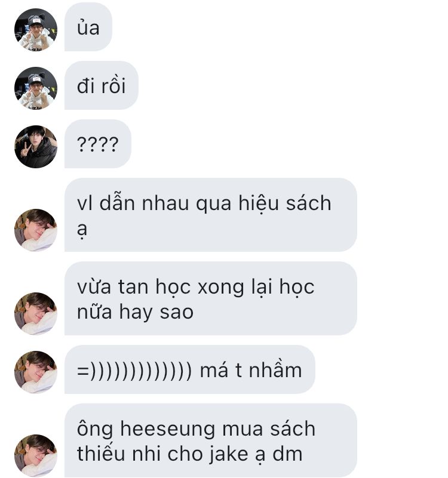Tap profile picture next to "đi rồi"

coord(36,88)
